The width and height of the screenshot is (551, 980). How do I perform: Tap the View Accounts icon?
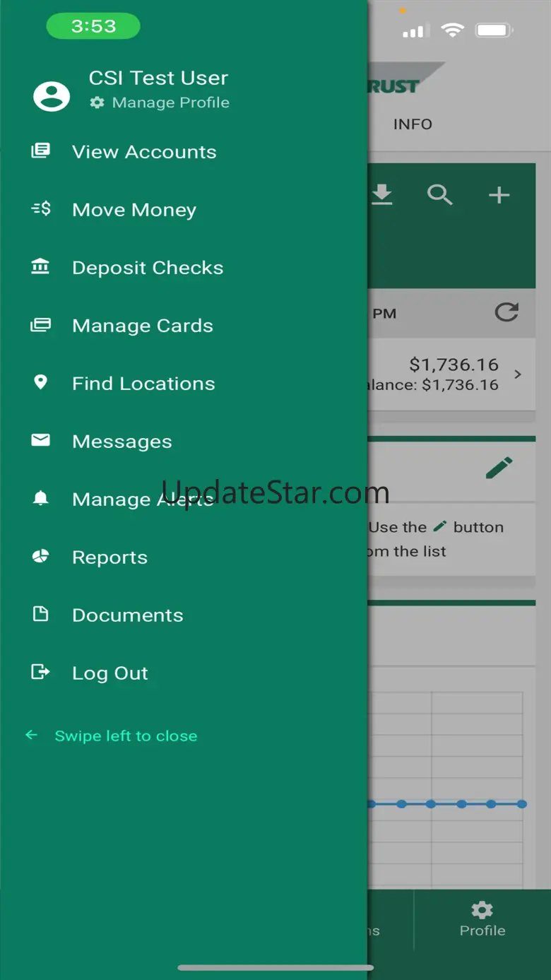pyautogui.click(x=41, y=150)
